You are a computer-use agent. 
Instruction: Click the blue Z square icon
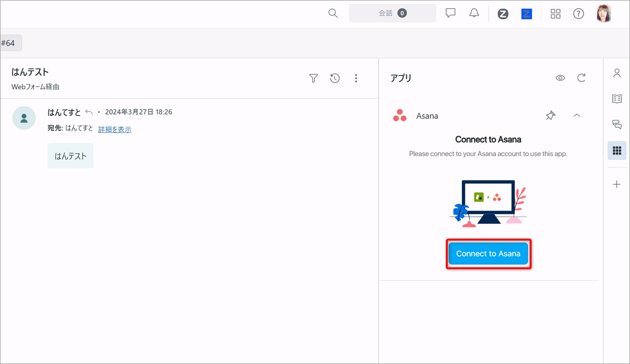click(526, 14)
